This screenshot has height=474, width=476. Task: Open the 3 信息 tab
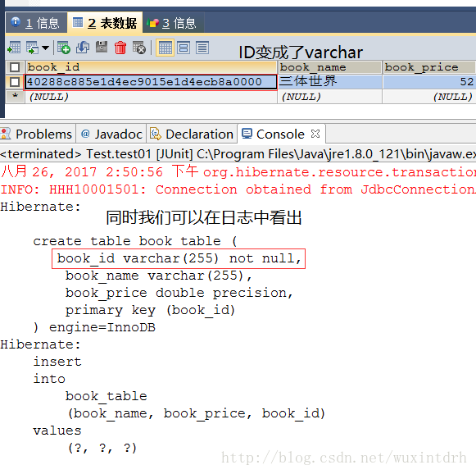[x=174, y=23]
